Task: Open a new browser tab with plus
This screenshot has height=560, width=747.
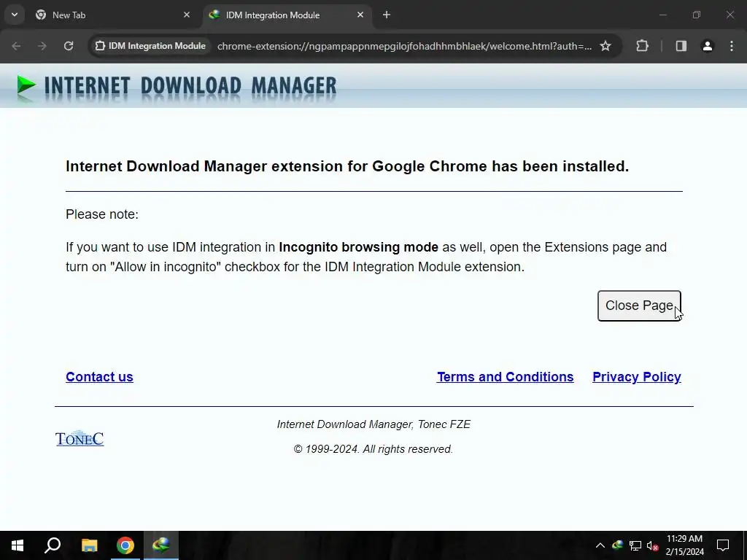Action: pyautogui.click(x=387, y=15)
